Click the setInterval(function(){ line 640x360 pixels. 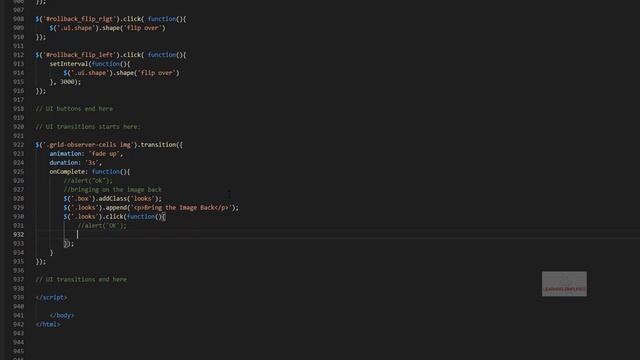click(x=90, y=64)
